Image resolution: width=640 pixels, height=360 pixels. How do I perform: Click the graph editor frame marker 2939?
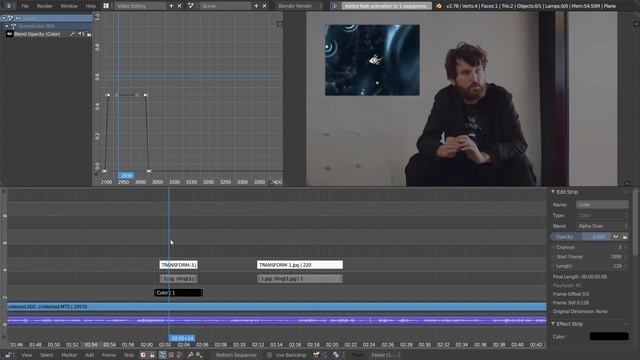126,176
